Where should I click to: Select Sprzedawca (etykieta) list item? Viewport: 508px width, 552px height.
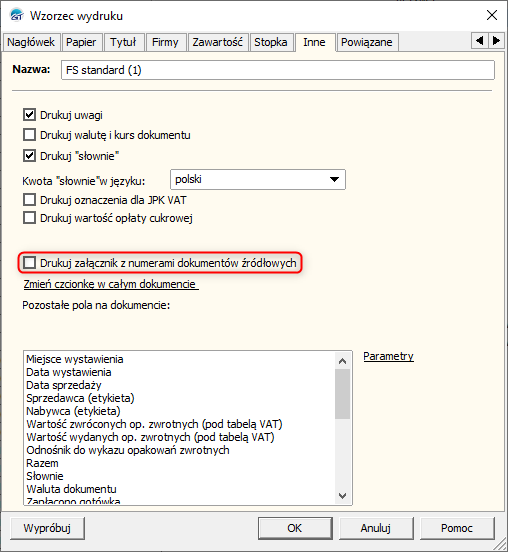80,398
